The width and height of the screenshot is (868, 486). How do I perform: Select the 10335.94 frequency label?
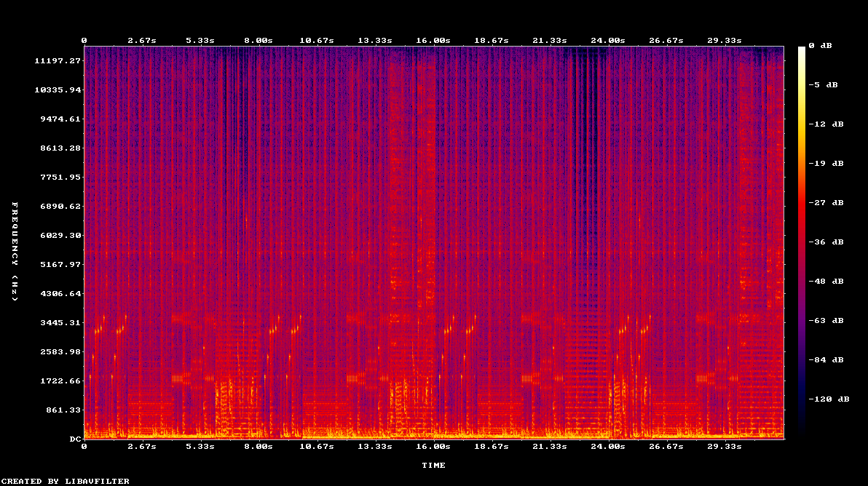coord(58,89)
